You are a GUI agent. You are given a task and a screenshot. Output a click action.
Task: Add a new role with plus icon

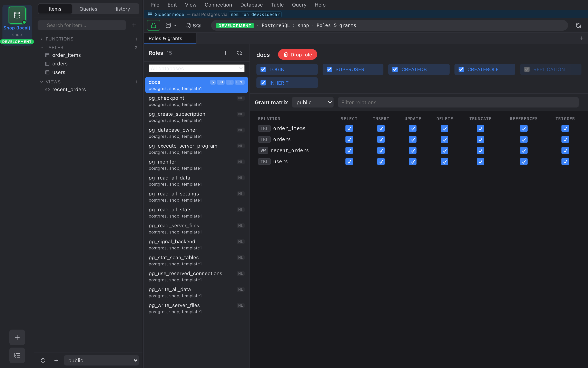click(x=225, y=53)
